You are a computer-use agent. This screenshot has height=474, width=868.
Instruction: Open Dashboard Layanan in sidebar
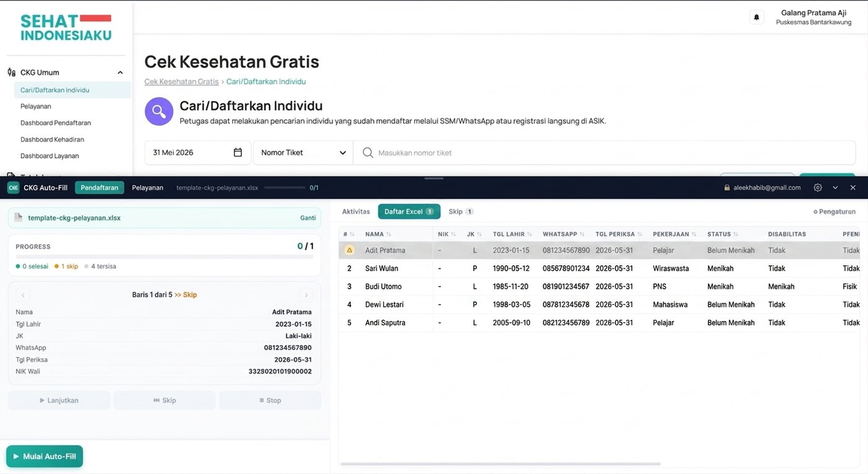pyautogui.click(x=50, y=156)
